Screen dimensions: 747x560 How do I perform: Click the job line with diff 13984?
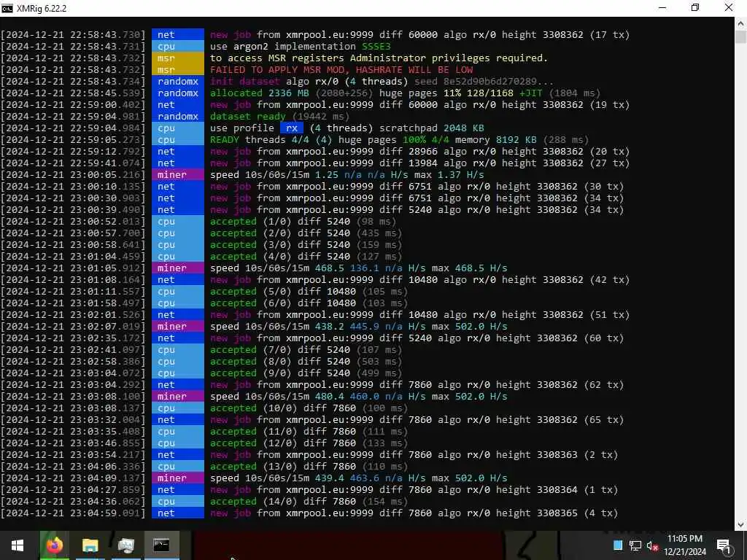(419, 163)
